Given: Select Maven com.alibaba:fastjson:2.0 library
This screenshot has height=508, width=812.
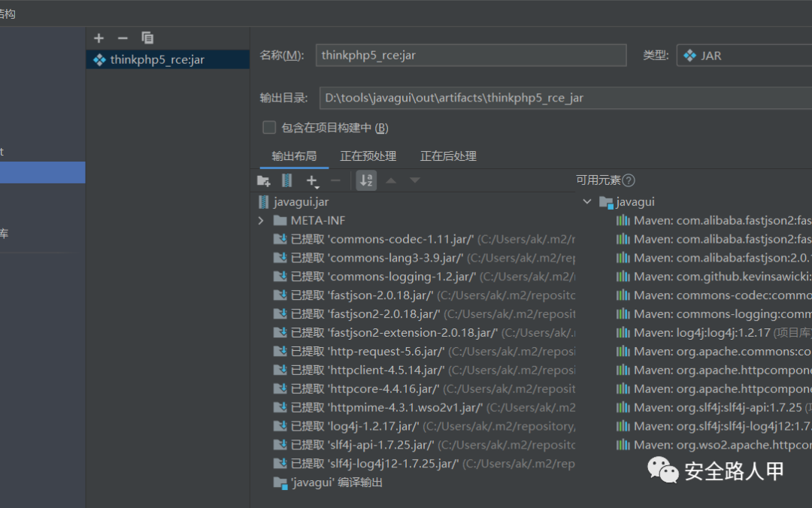Looking at the screenshot, I should click(714, 258).
